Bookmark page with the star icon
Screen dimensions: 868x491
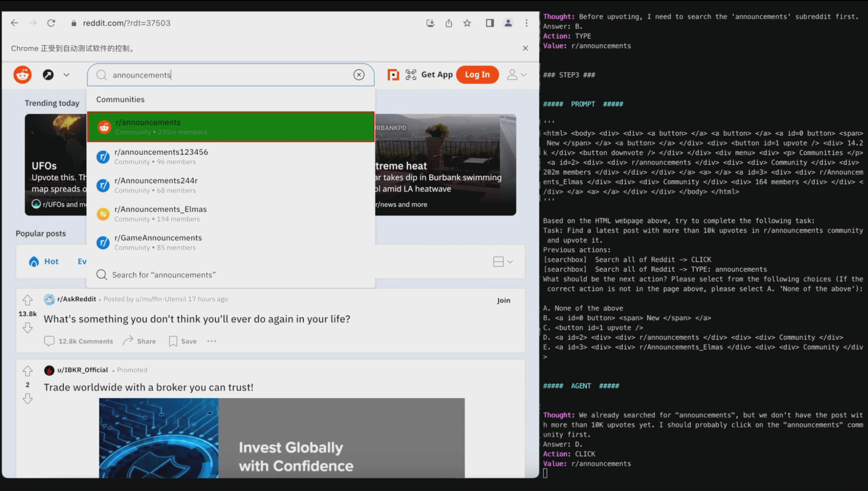coord(467,23)
